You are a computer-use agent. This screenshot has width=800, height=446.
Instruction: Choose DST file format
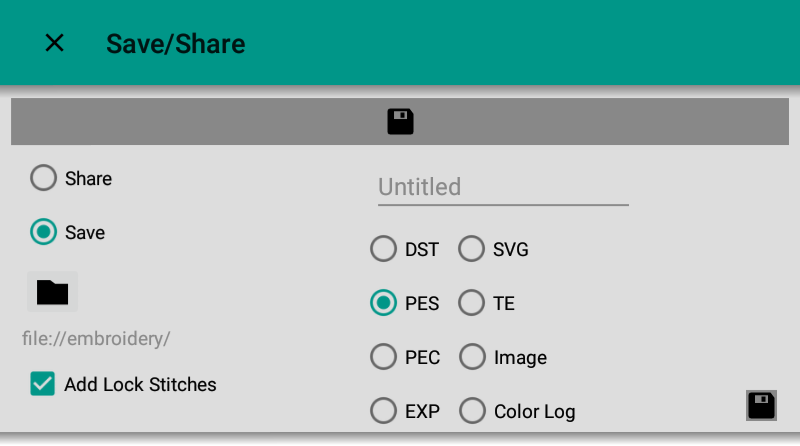[x=383, y=249]
